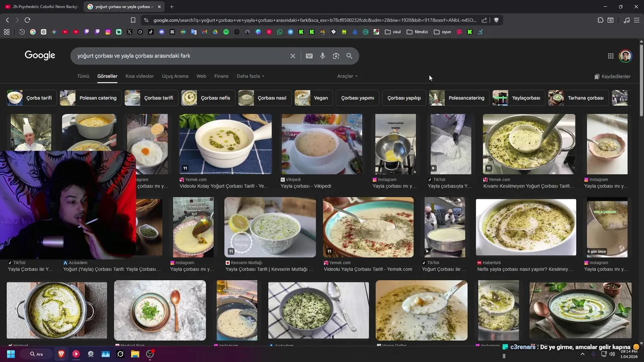Screen dimensions: 644x362
Task: Expand the Araçlar tools dropdown
Action: (347, 76)
